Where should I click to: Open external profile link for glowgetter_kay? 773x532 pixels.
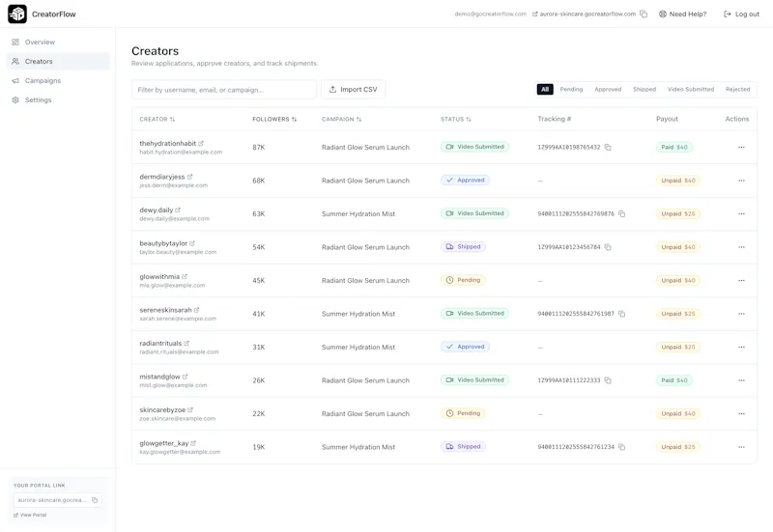coord(193,443)
